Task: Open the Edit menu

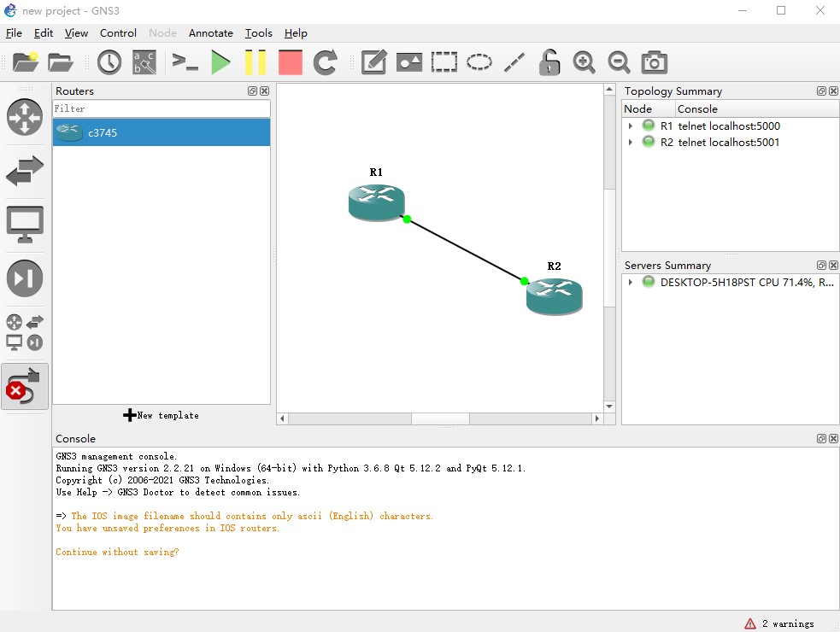Action: click(44, 33)
